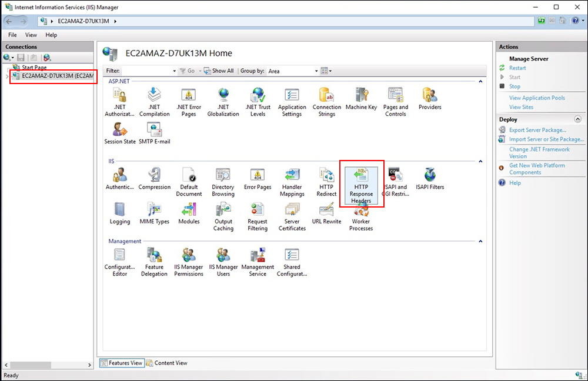Screen dimensions: 588x381
Task: Open IIS Manager Users
Action: (223, 259)
